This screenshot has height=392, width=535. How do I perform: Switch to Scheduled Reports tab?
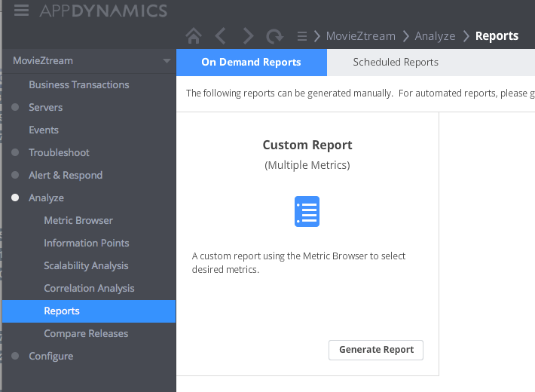tap(396, 62)
